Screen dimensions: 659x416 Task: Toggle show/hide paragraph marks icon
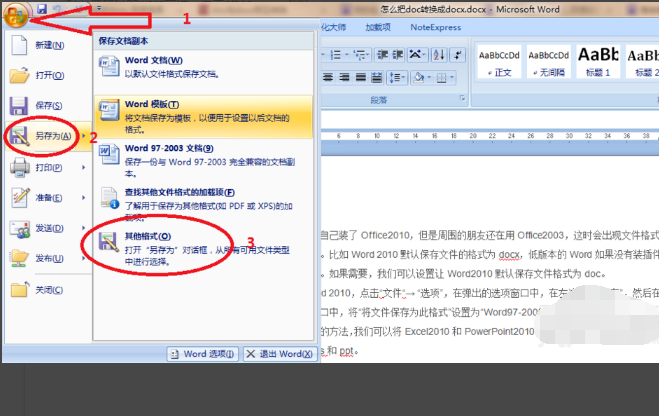click(458, 55)
